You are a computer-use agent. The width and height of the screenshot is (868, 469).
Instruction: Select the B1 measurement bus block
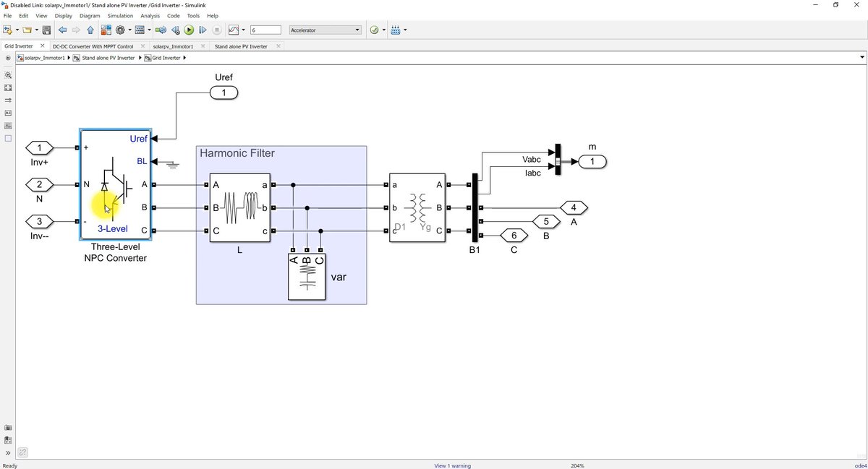(x=475, y=207)
